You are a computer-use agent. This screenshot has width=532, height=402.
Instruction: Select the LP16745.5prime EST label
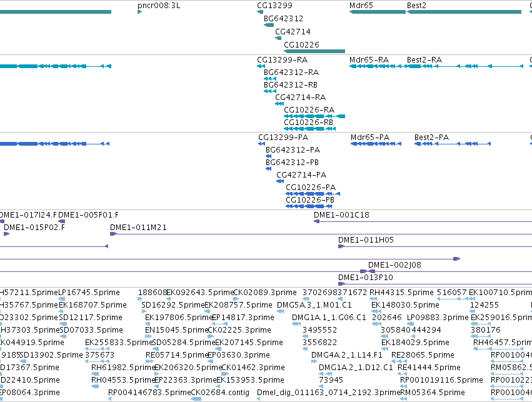pos(89,293)
